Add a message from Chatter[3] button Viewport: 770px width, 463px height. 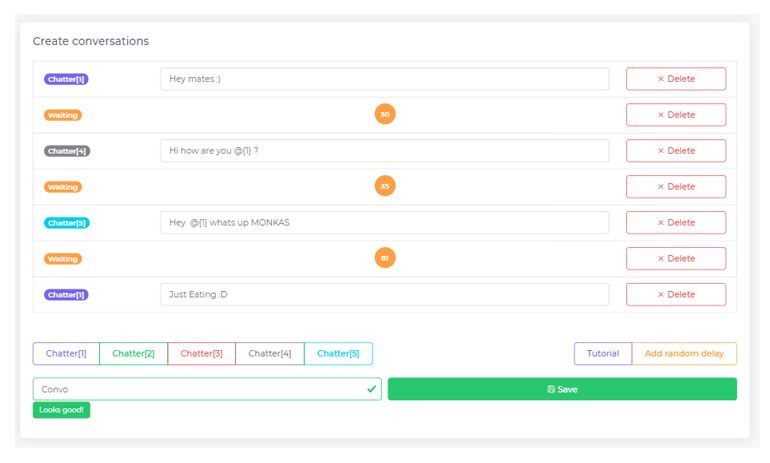pyautogui.click(x=201, y=354)
